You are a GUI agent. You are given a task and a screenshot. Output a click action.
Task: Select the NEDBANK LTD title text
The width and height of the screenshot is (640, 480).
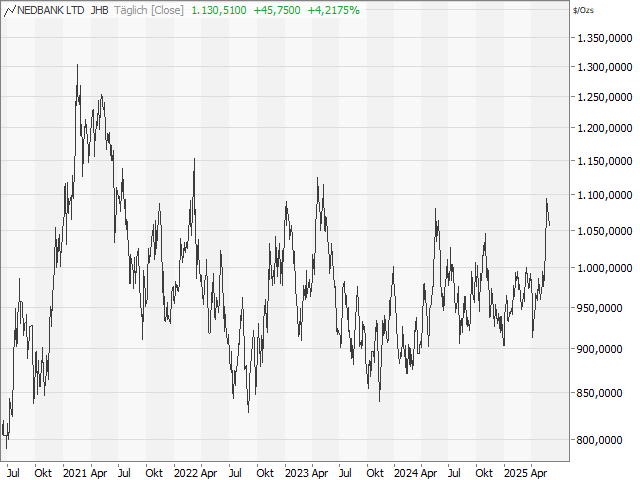[x=51, y=10]
